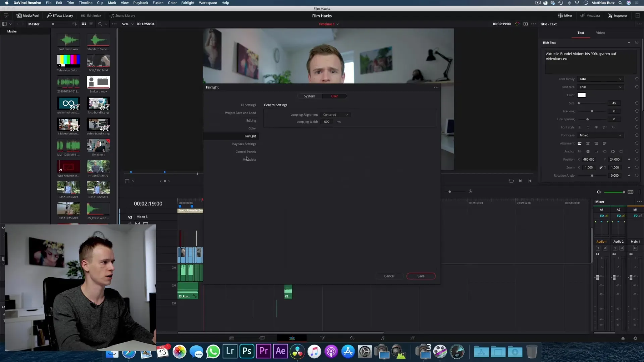Expand the search filter dropdown arrow
Viewport: 644px width, 362px height.
pyautogui.click(x=106, y=24)
